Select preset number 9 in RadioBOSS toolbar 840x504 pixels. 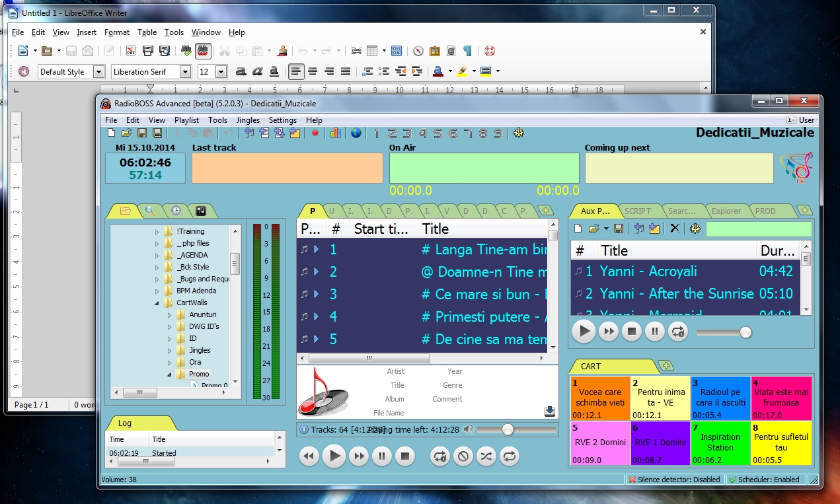(x=499, y=133)
